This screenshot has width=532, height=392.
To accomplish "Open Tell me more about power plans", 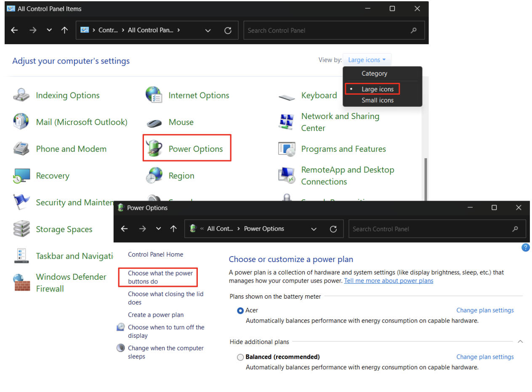I will [388, 281].
